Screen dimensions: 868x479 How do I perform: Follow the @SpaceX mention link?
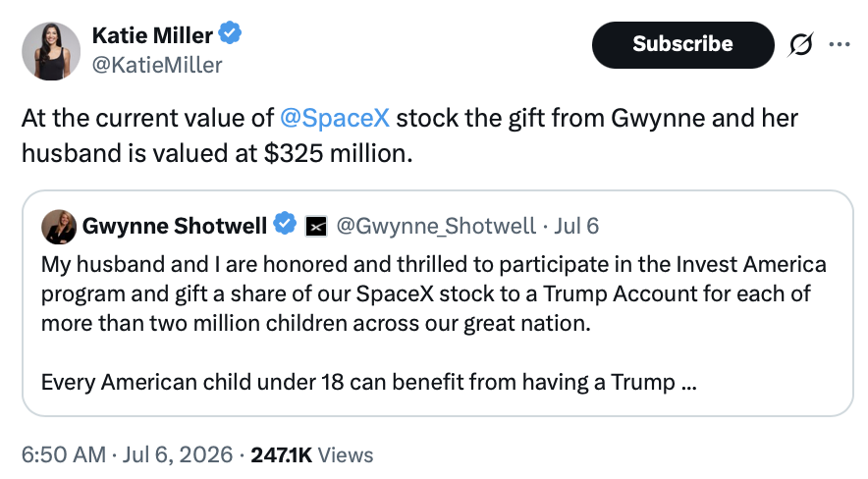point(335,118)
